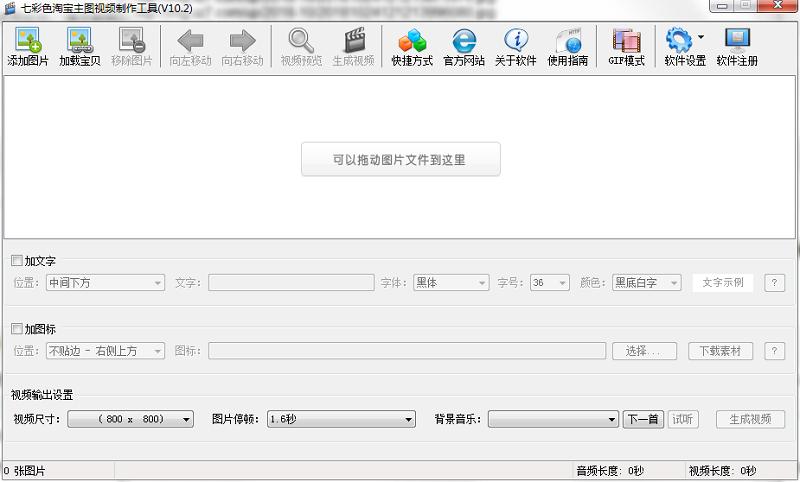Open the 使用指南 guide icon
Image resolution: width=800 pixels, height=482 pixels.
tap(568, 41)
